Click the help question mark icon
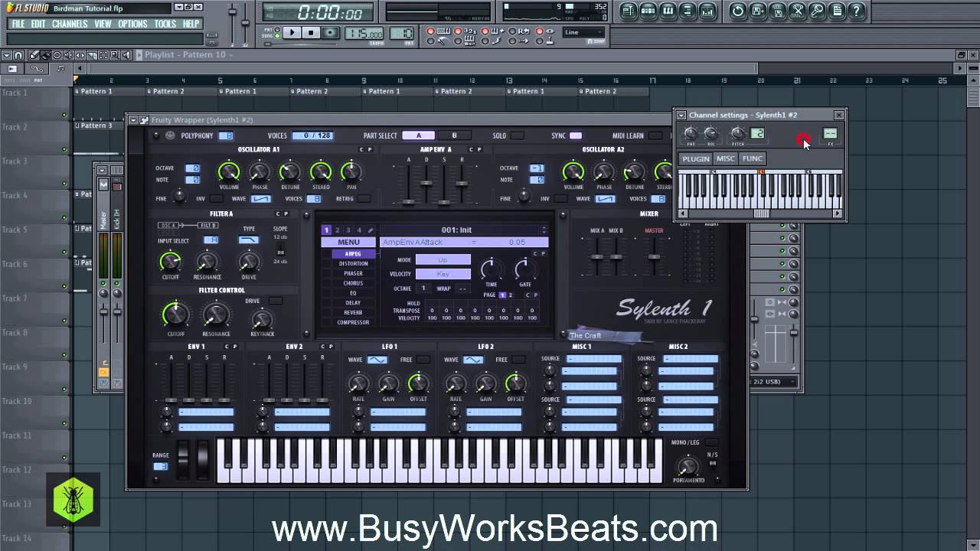 856,11
